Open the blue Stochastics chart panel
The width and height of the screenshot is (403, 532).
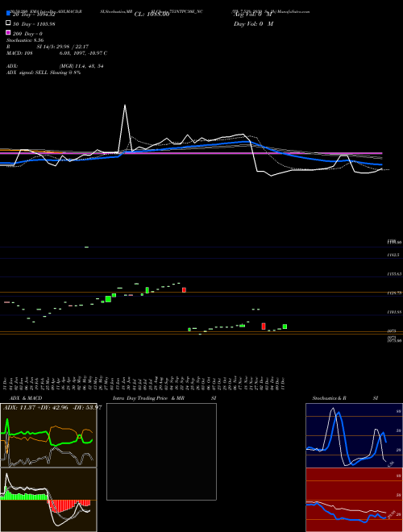coord(354,435)
